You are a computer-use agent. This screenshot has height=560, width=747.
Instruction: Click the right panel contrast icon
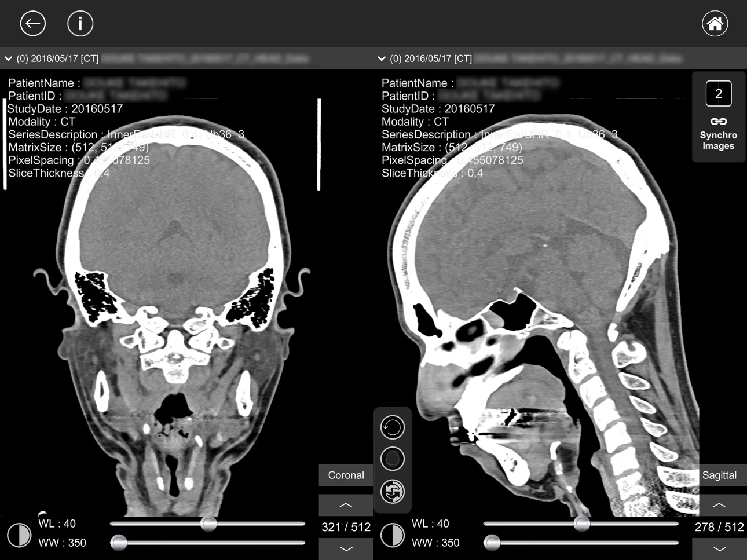click(x=392, y=535)
